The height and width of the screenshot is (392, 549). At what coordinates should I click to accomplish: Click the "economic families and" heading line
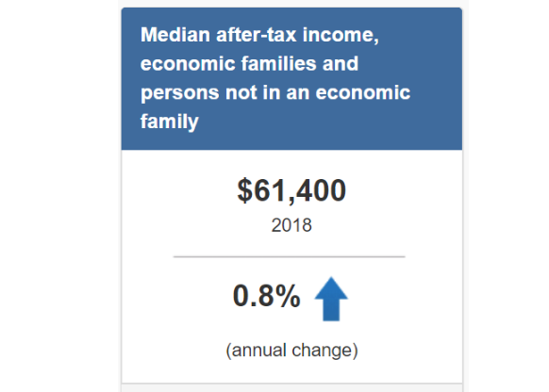[x=249, y=64]
